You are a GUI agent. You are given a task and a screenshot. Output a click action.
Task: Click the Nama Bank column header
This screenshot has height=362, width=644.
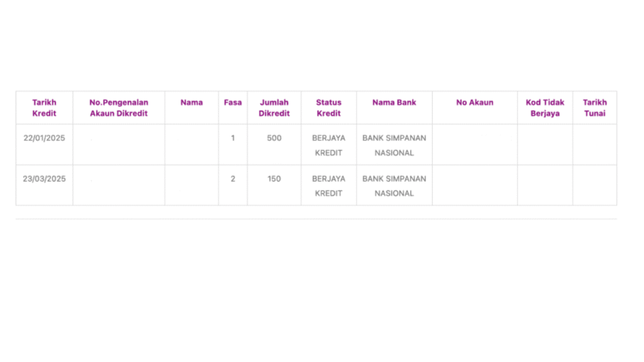(394, 102)
